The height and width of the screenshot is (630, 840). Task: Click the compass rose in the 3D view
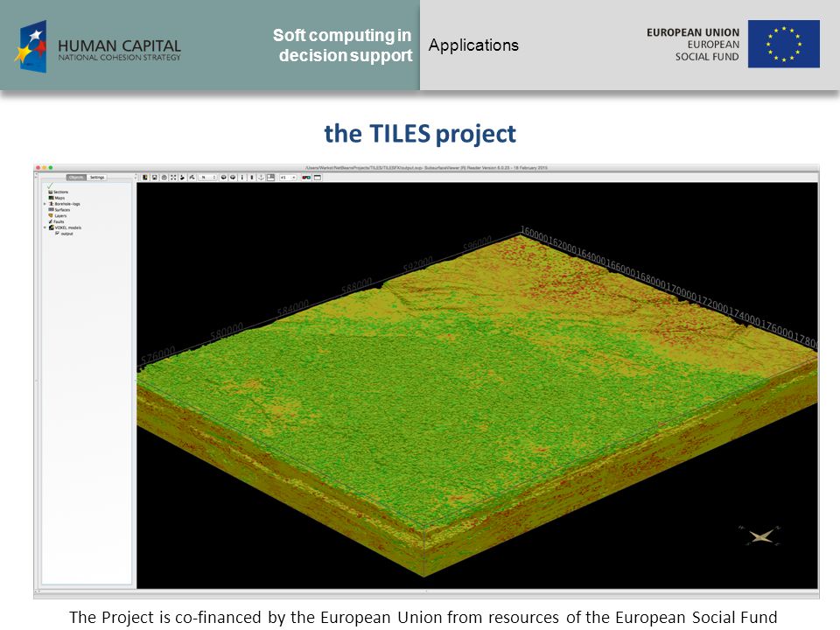pyautogui.click(x=761, y=535)
